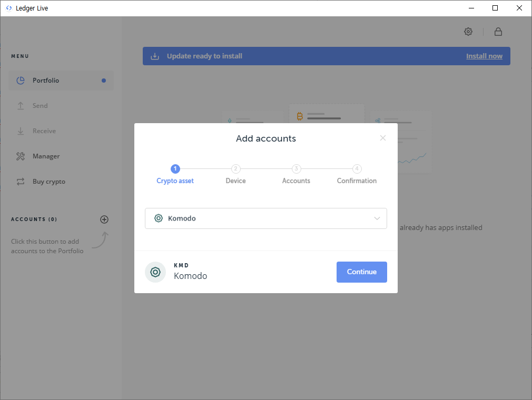Screen dimensions: 532x400
Task: Click the Accounts step label
Action: (296, 181)
